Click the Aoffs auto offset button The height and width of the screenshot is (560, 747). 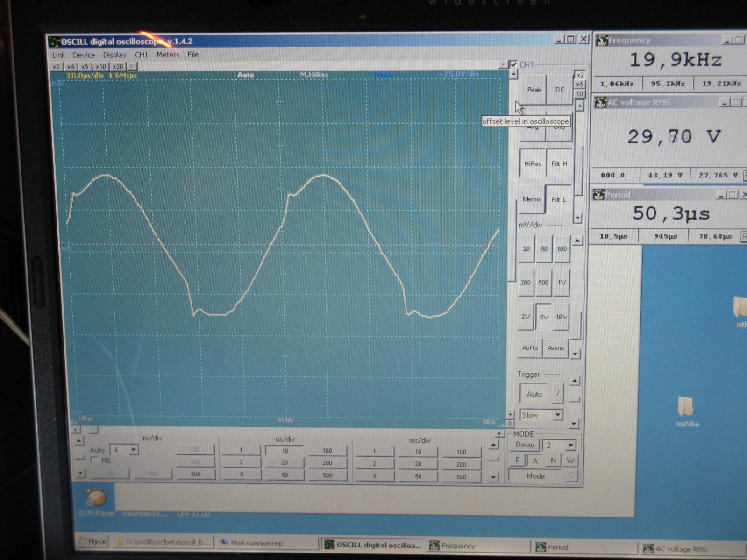[x=530, y=348]
